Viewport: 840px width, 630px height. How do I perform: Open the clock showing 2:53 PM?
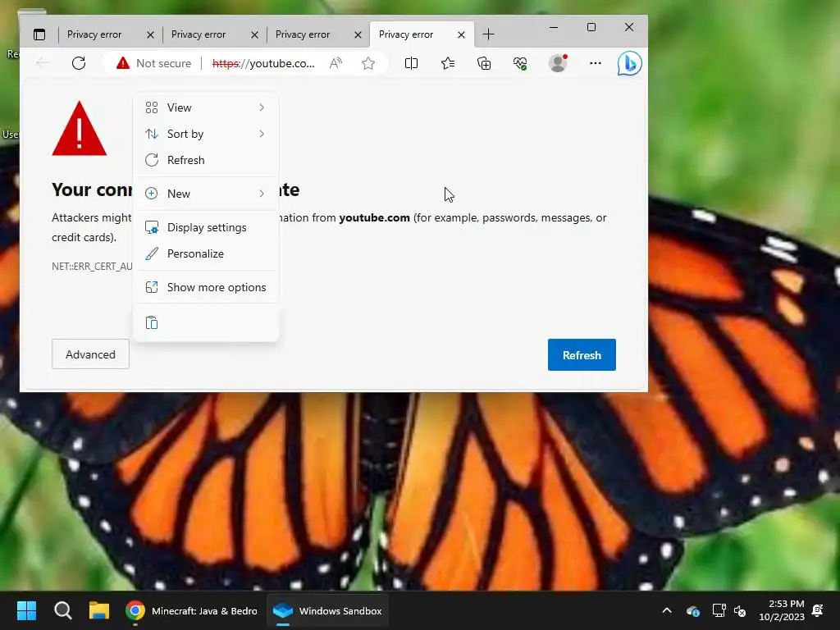pos(782,610)
